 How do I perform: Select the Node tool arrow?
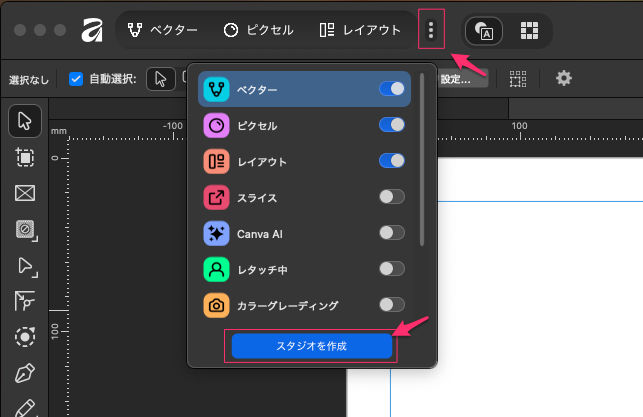[x=25, y=265]
